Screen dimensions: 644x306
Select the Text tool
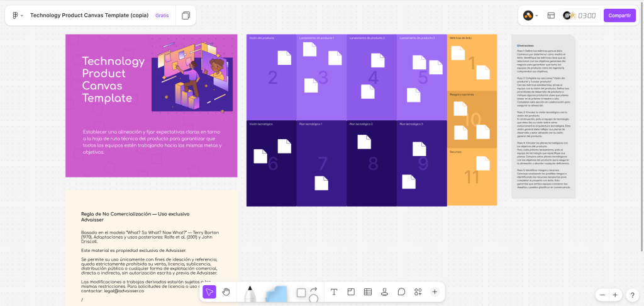point(334,292)
